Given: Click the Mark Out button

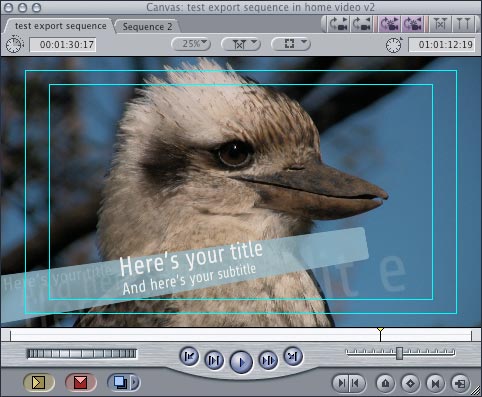Looking at the screenshot, I should 357,383.
